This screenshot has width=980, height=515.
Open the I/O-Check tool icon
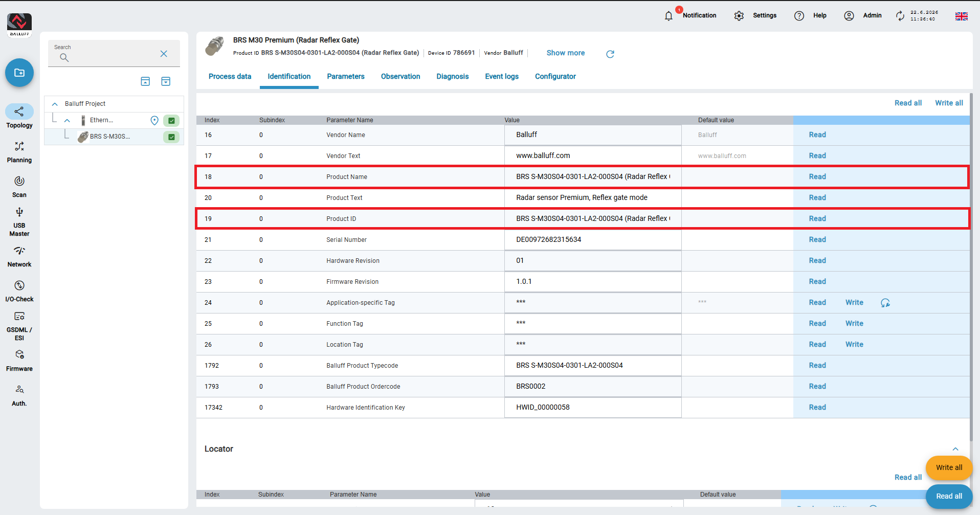[19, 285]
